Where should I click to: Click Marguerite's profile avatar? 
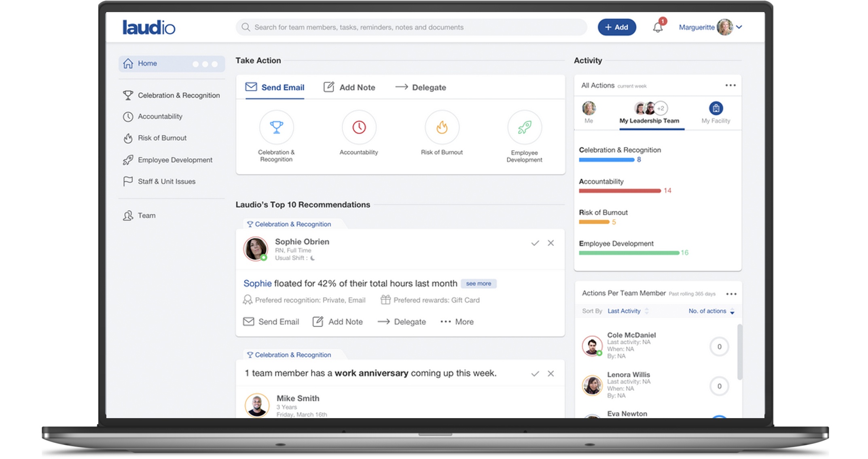pyautogui.click(x=724, y=27)
